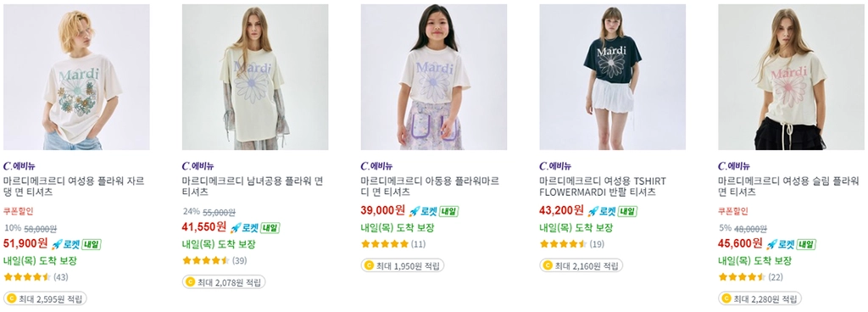Select the child model Mardi t-shirt image

click(x=433, y=77)
